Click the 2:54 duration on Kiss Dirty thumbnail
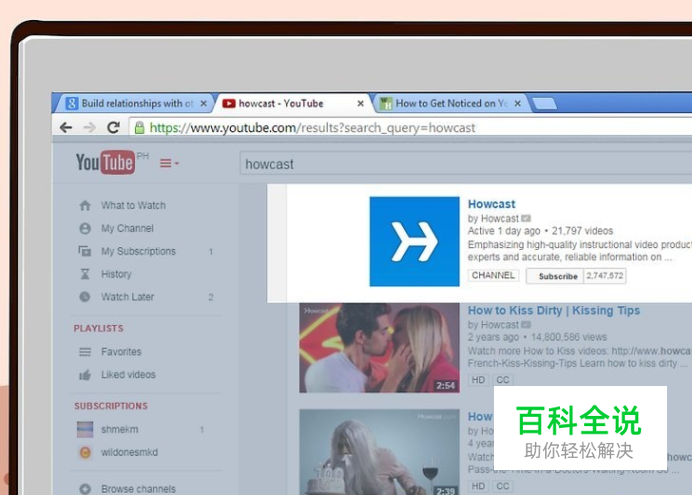Viewport: 692px width, 495px height. tap(445, 386)
